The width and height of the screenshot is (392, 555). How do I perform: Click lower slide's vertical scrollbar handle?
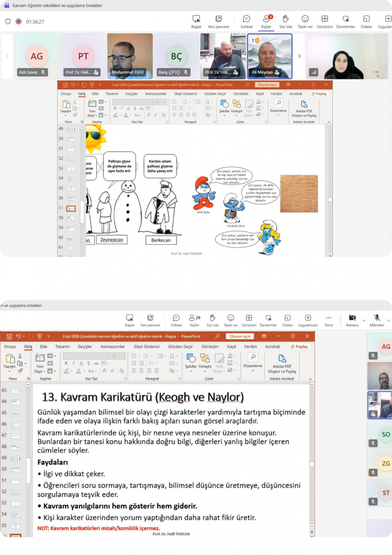[x=312, y=464]
